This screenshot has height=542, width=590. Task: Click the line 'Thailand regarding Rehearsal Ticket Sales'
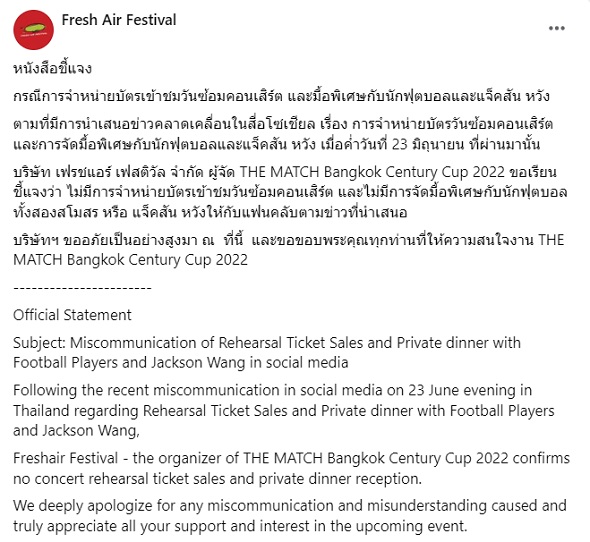point(284,411)
